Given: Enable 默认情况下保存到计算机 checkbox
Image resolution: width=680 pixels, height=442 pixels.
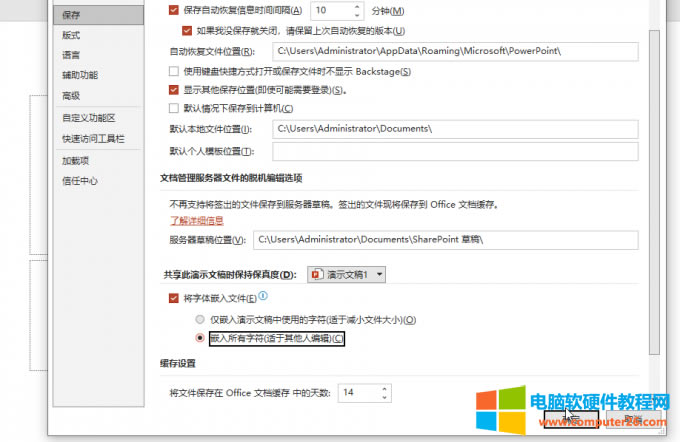Looking at the screenshot, I should click(x=174, y=108).
